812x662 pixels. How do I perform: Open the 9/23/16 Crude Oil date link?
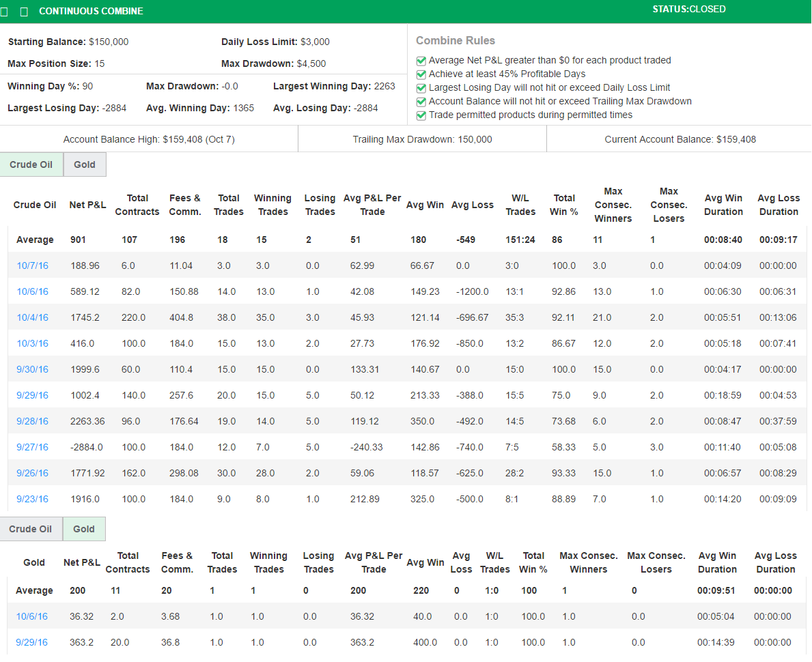point(32,499)
